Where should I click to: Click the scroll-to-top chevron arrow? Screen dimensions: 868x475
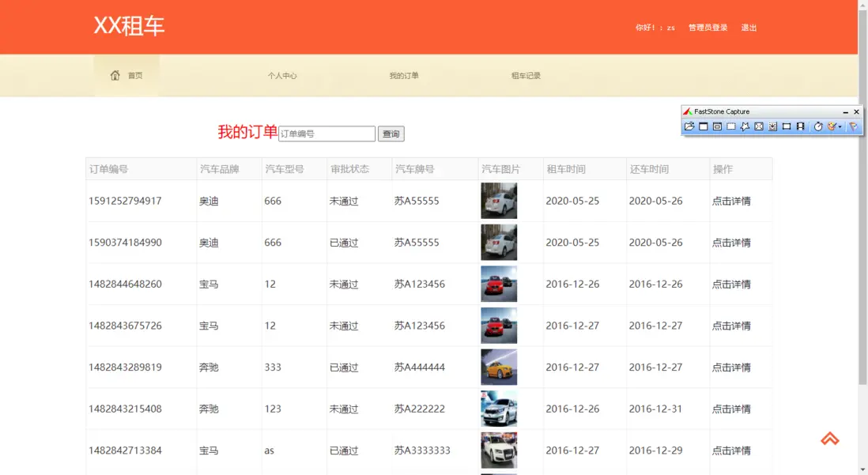tap(829, 439)
